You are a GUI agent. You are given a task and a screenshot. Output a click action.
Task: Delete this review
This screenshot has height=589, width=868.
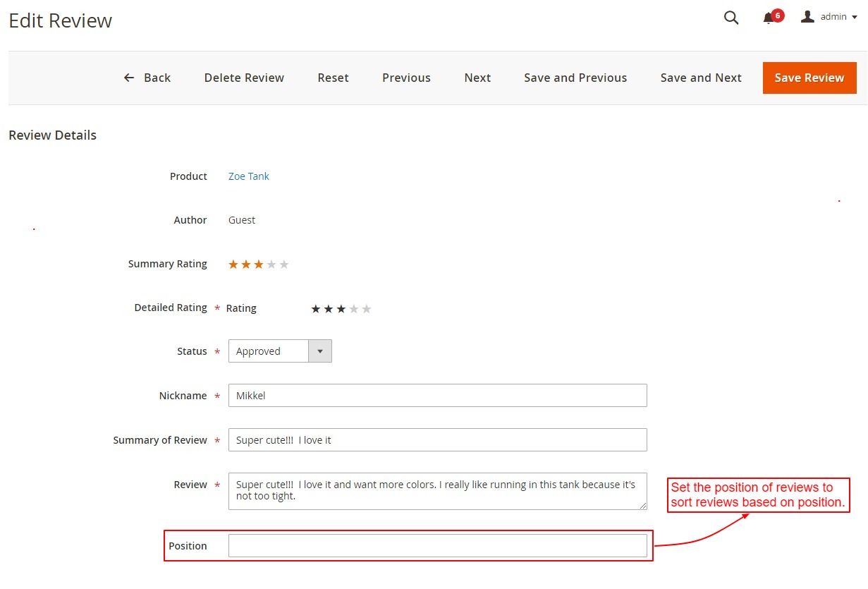[244, 78]
